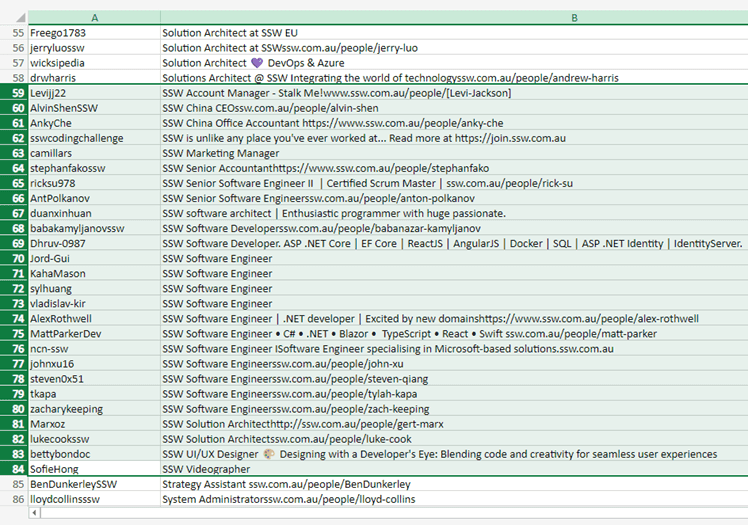Select the SSW China CEO description cell
748x525 pixels.
click(x=453, y=108)
